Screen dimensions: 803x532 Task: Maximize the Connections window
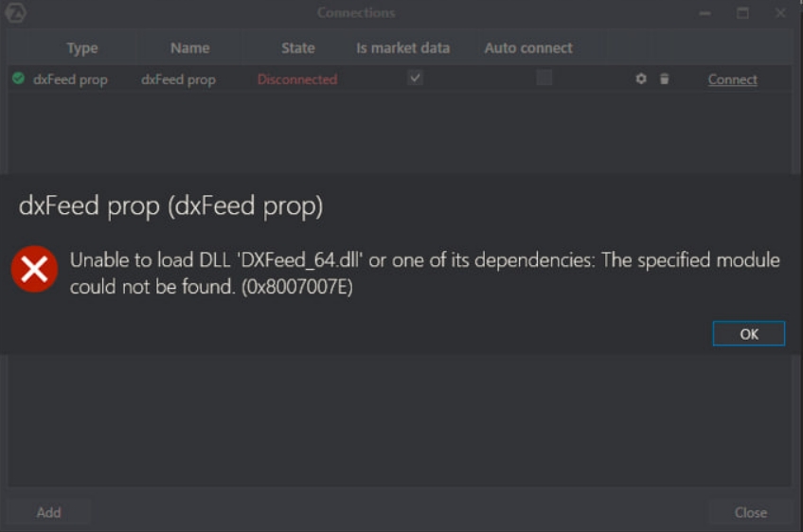743,13
